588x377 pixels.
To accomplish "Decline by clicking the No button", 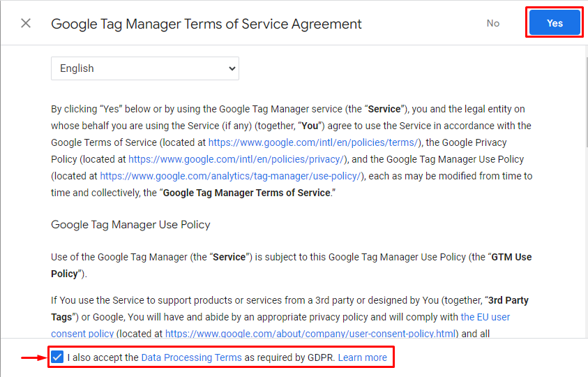I will [x=492, y=23].
